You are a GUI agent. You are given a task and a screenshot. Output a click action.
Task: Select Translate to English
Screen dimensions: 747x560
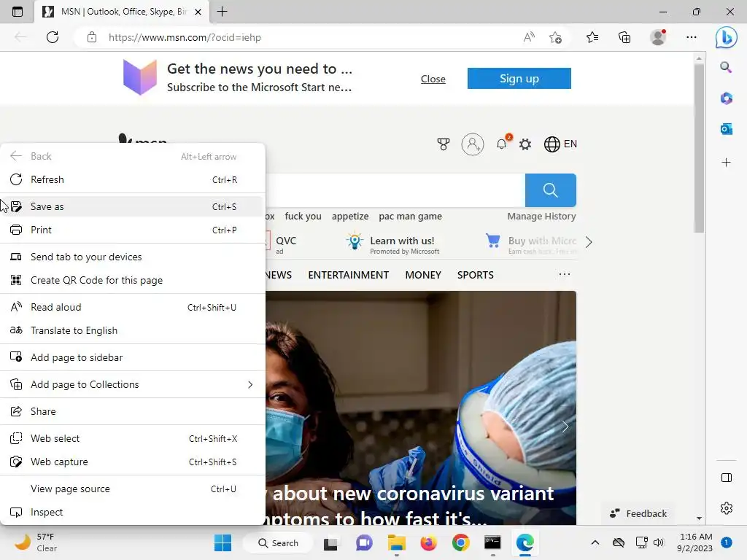tap(133, 330)
